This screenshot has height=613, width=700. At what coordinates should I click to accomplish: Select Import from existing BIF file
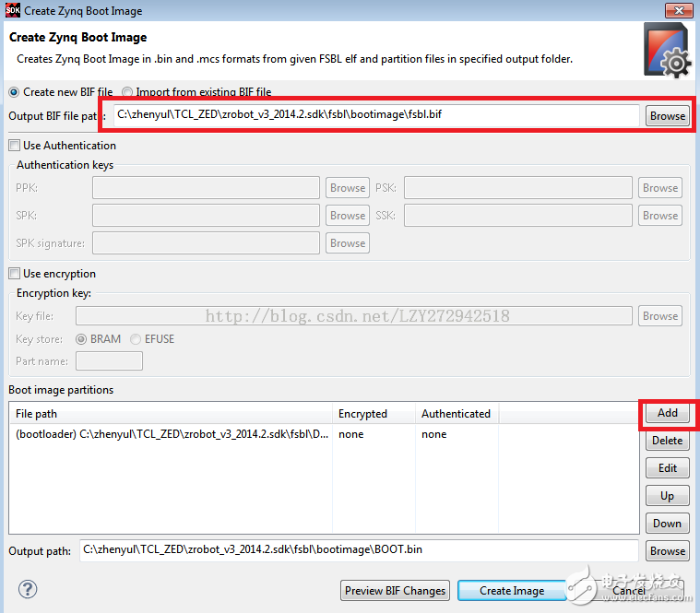tap(127, 92)
